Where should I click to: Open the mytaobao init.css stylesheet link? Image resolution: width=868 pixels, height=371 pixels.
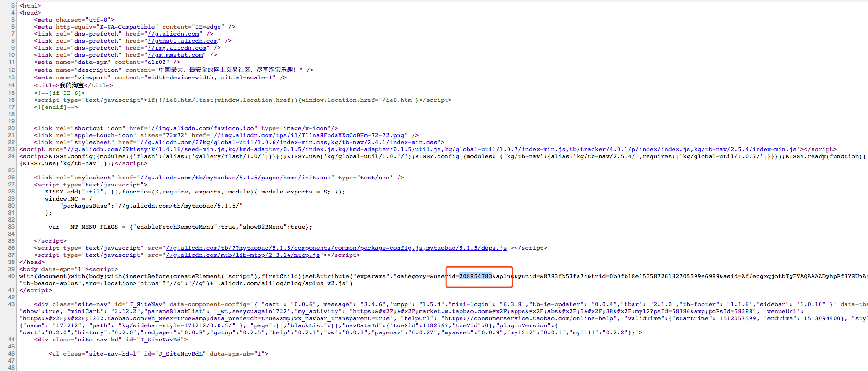point(235,178)
